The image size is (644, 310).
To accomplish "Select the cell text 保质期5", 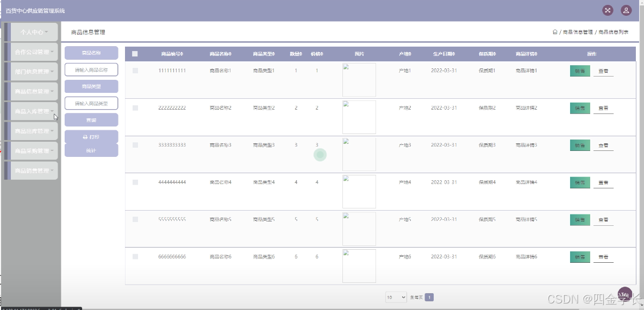I will point(487,219).
